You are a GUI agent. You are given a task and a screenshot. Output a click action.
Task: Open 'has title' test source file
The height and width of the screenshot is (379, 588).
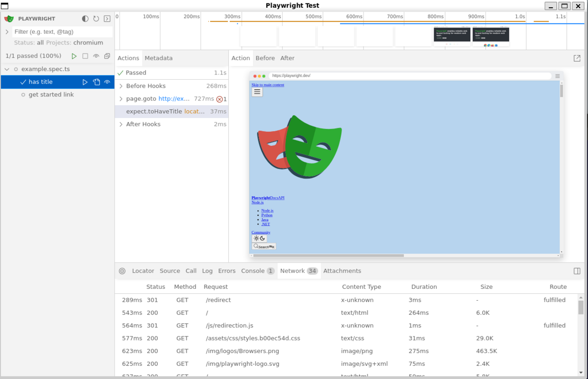97,82
